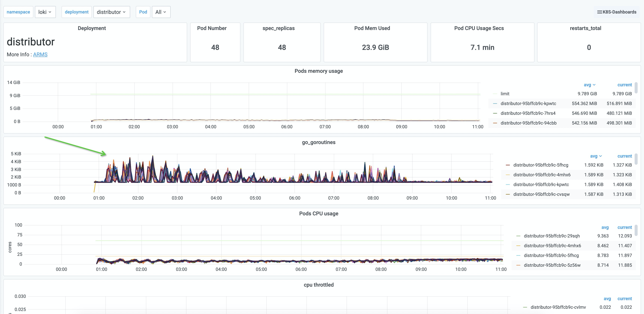This screenshot has width=644, height=314.
Task: Open the ARMS link under Deployment
Action: point(40,54)
